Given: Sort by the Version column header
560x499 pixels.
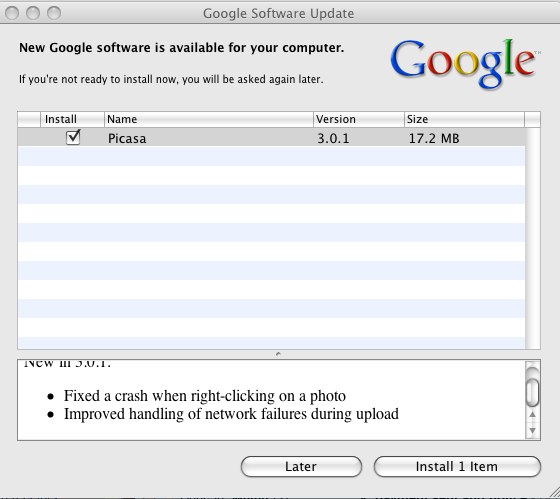Looking at the screenshot, I should click(359, 119).
